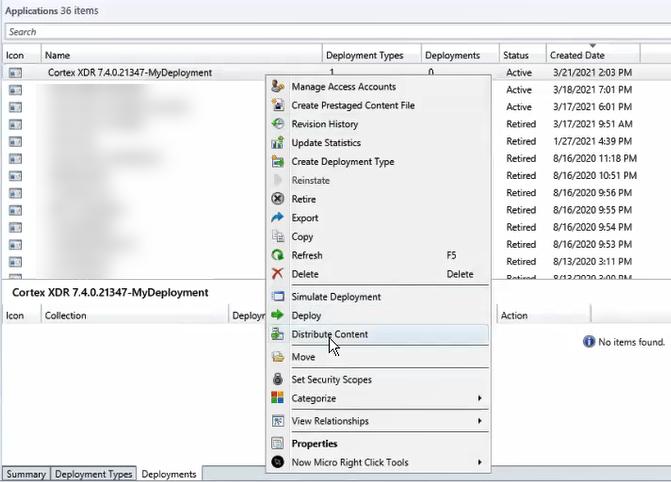The image size is (671, 482).
Task: Expand Now Micro Right Click Tools submenu arrow
Action: (x=480, y=462)
